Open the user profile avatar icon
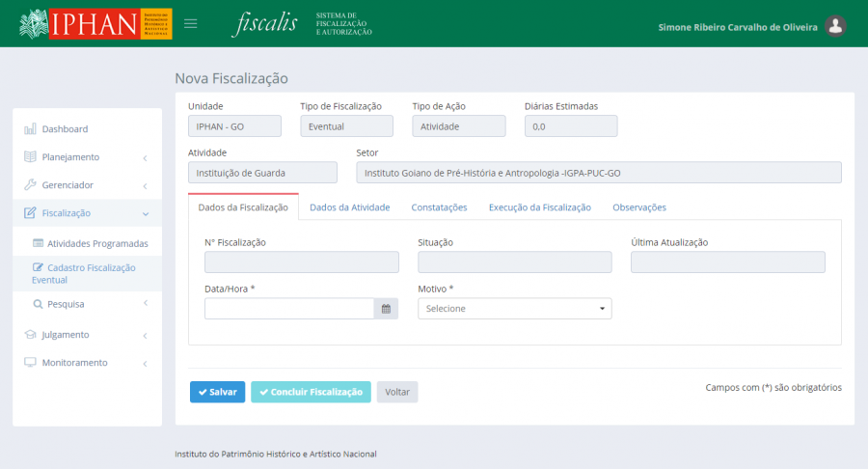Image resolution: width=868 pixels, height=469 pixels. [x=836, y=26]
